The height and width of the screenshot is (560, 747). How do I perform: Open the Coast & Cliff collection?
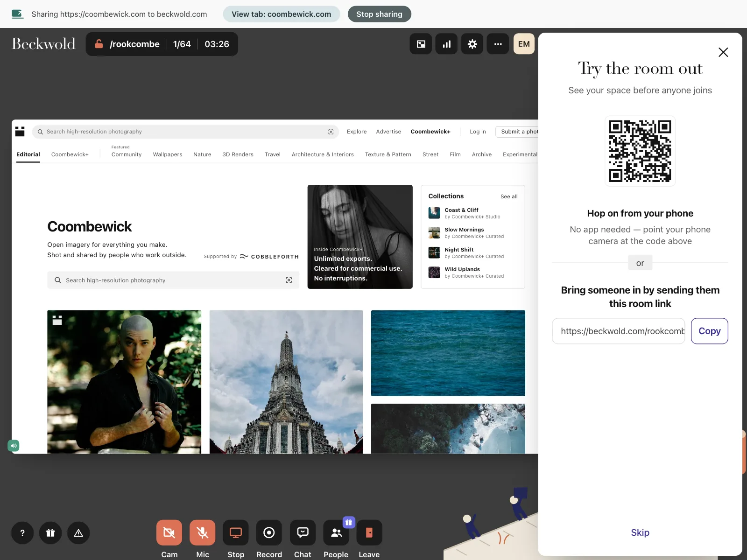point(473,213)
